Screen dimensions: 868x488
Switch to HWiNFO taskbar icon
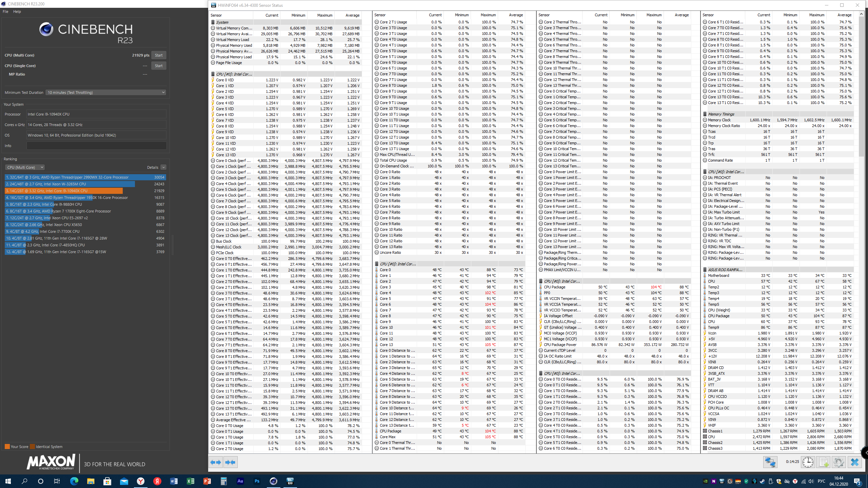point(290,481)
